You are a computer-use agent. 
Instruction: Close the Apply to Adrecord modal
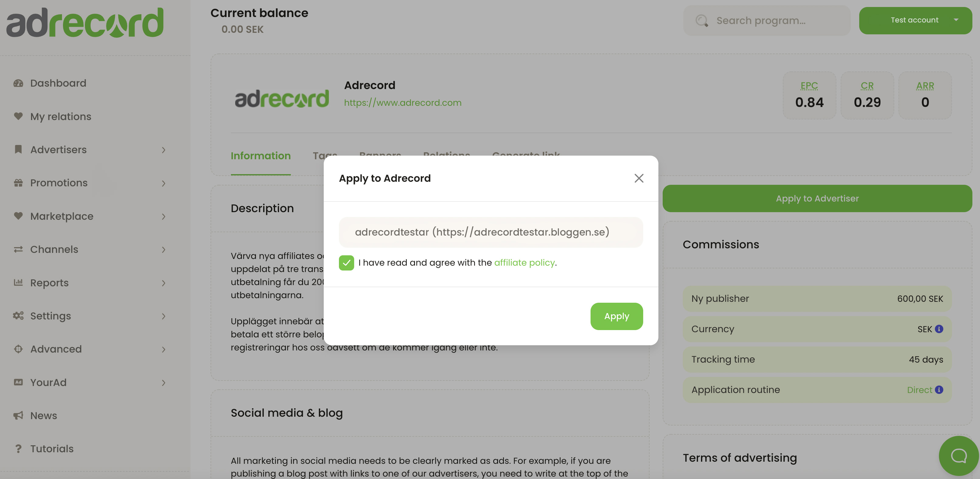coord(639,178)
